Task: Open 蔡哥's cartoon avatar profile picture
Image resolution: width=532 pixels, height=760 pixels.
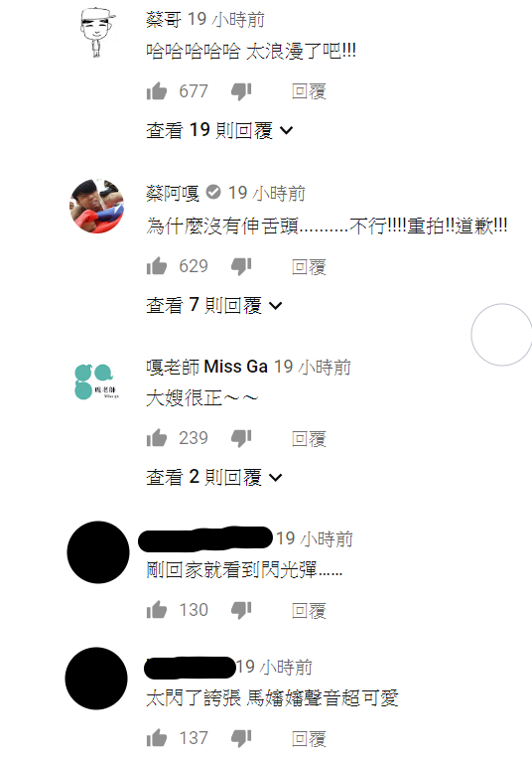Action: point(98,33)
